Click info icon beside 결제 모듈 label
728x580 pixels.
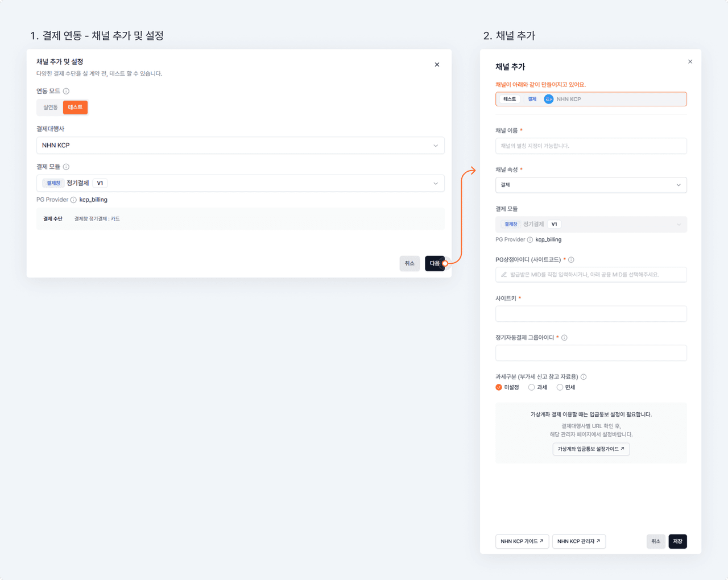(x=66, y=167)
